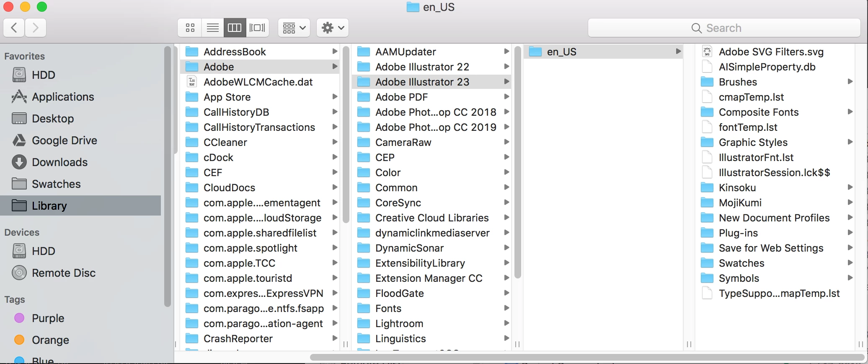Focus the Search field
Screen dimensions: 868x364
724,28
